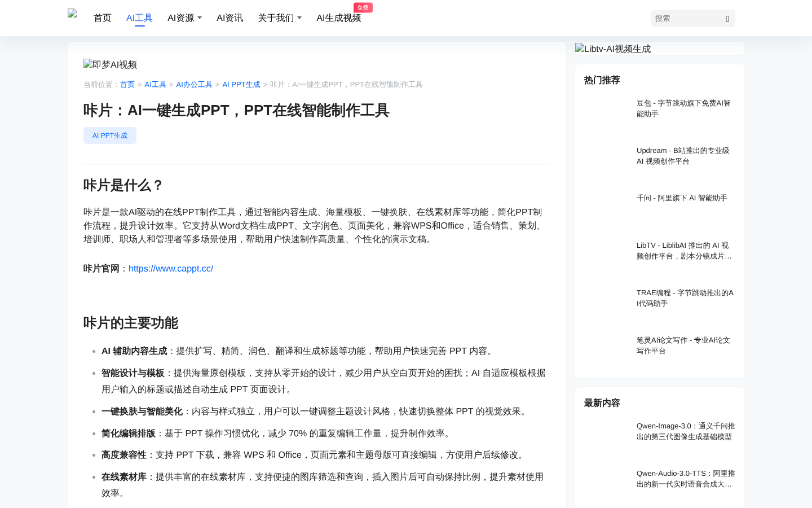812x508 pixels.
Task: Click the 咔片的主要功能 heading
Action: pos(131,323)
